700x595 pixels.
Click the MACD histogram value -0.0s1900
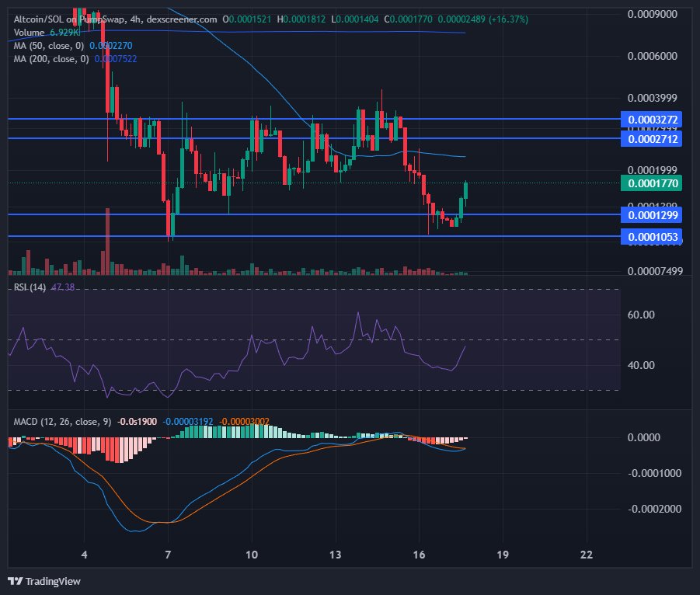[x=137, y=421]
